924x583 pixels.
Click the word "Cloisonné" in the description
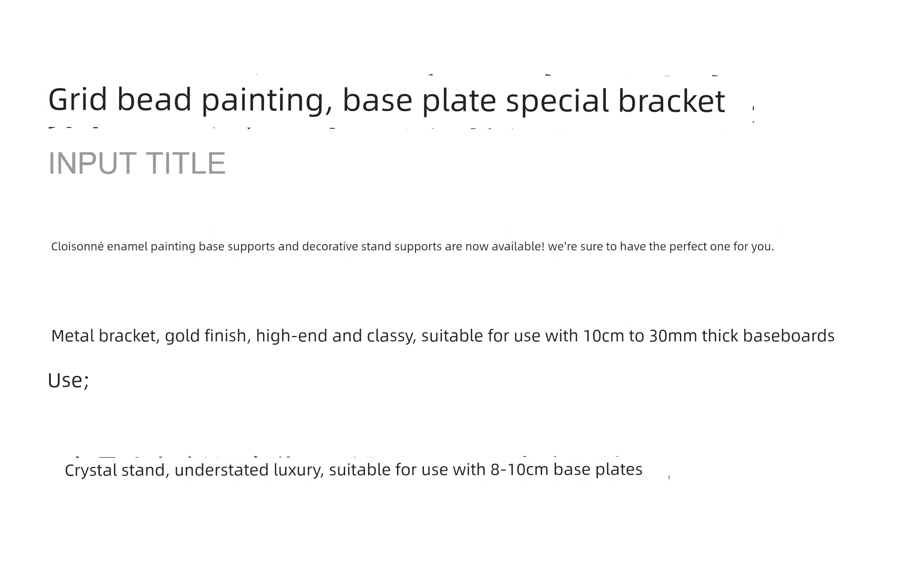click(x=78, y=246)
